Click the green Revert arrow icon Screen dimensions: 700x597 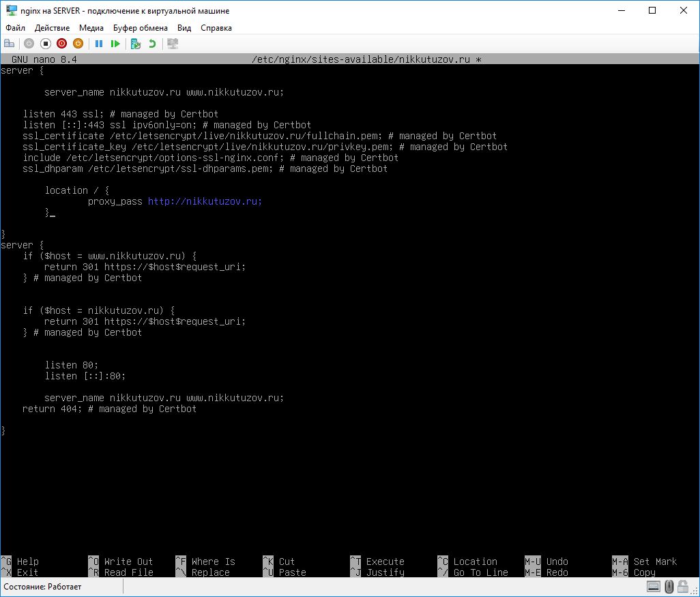[x=152, y=44]
